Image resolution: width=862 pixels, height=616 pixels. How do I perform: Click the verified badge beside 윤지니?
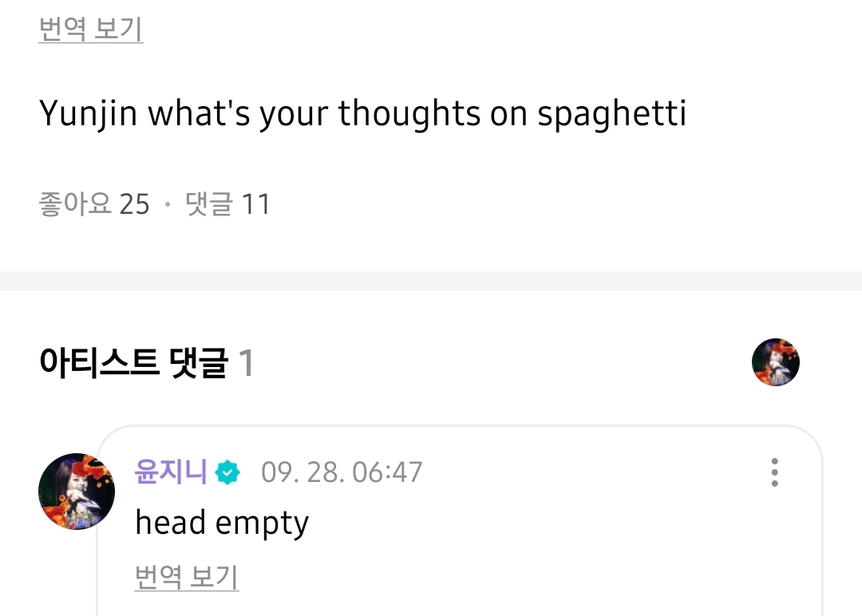228,472
